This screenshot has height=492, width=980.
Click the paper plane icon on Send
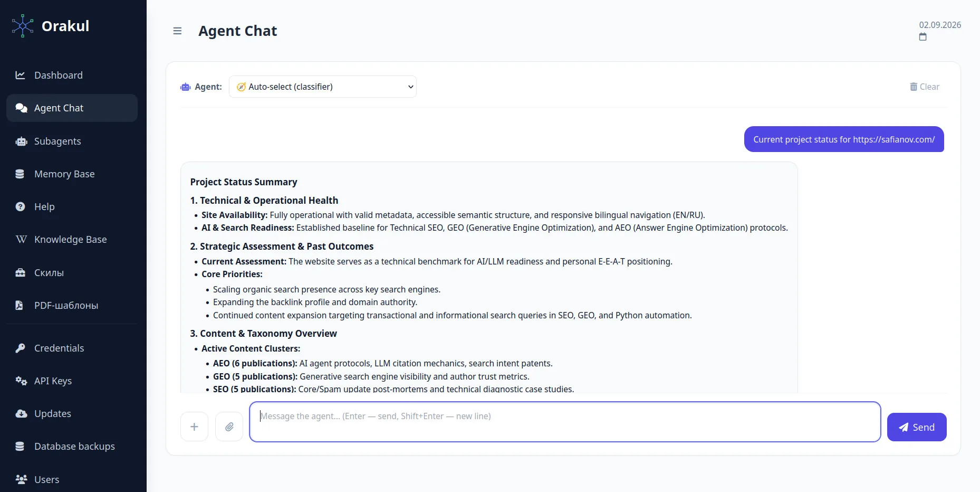click(904, 428)
